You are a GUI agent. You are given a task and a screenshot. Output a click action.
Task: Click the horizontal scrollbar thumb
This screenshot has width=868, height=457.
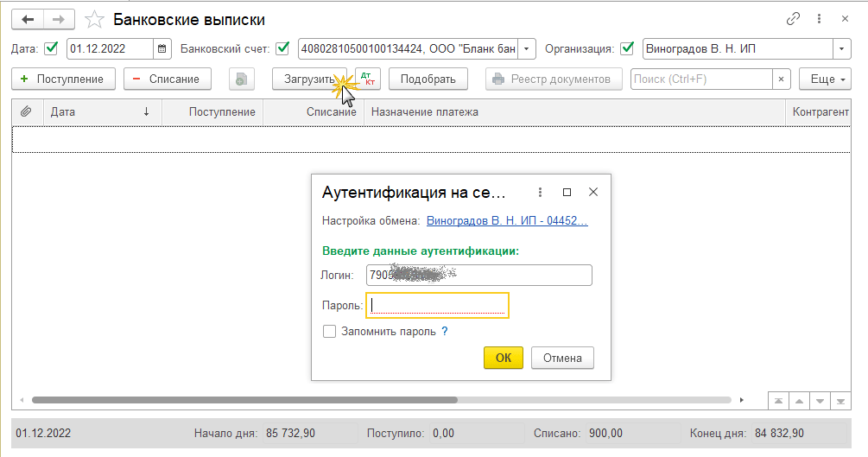click(244, 400)
